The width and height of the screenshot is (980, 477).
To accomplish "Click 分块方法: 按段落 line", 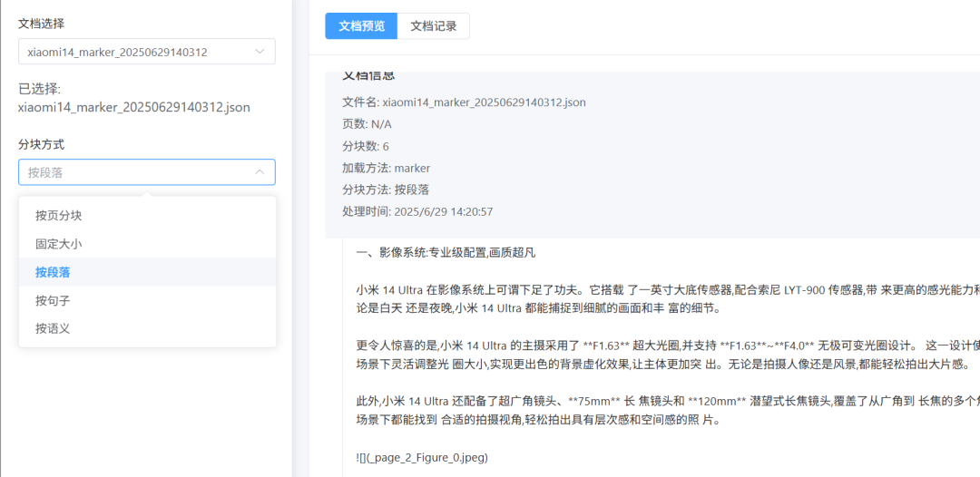I will (x=386, y=190).
